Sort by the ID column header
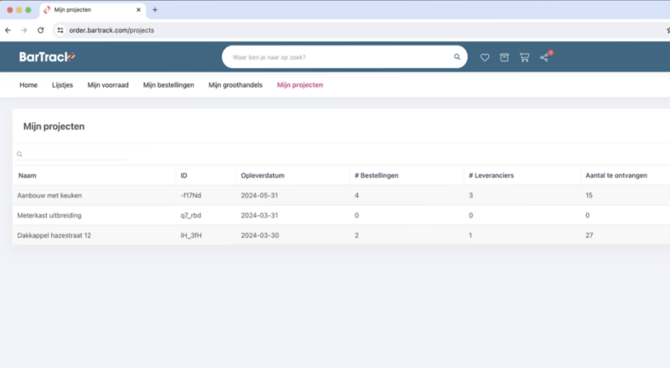670x368 pixels. pyautogui.click(x=184, y=176)
